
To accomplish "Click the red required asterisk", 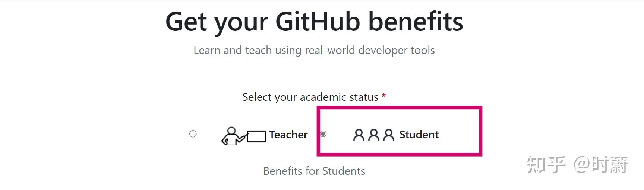I will click(383, 97).
